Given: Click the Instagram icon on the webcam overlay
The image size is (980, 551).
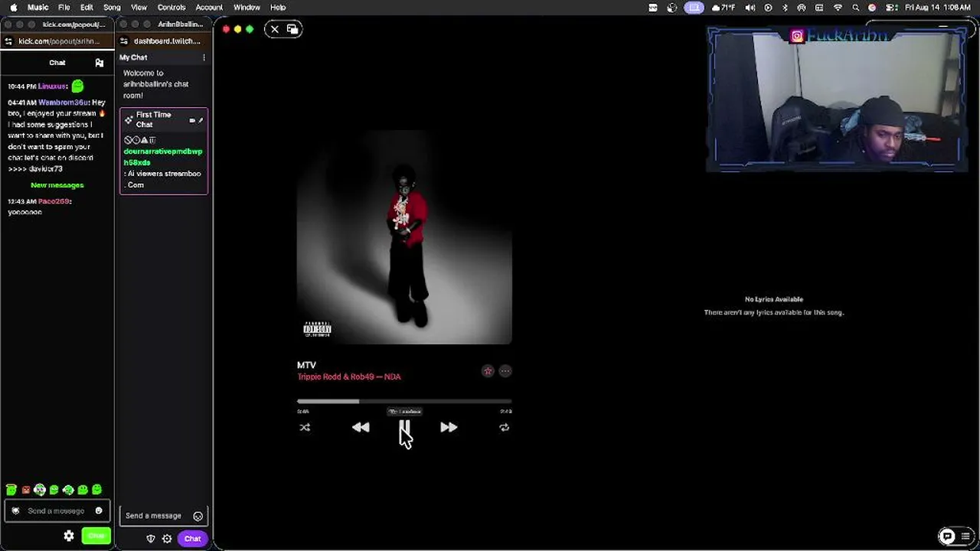Looking at the screenshot, I should click(x=797, y=36).
